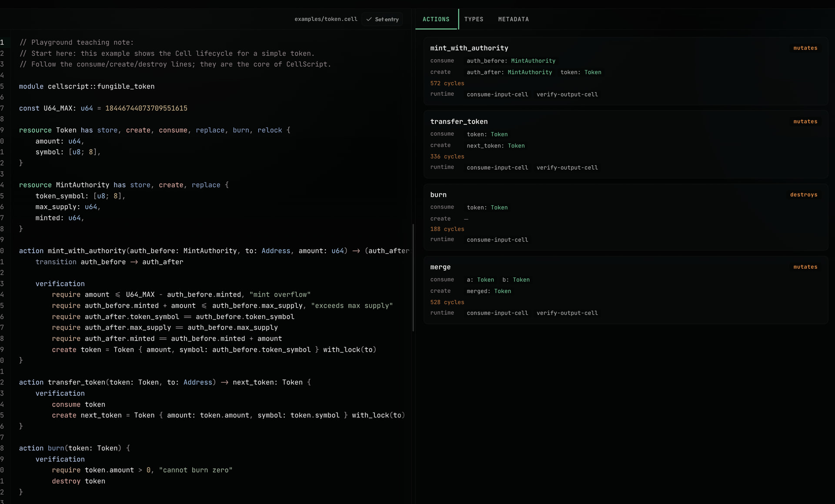
Task: Switch to the ACTIONS tab
Action: 436,19
